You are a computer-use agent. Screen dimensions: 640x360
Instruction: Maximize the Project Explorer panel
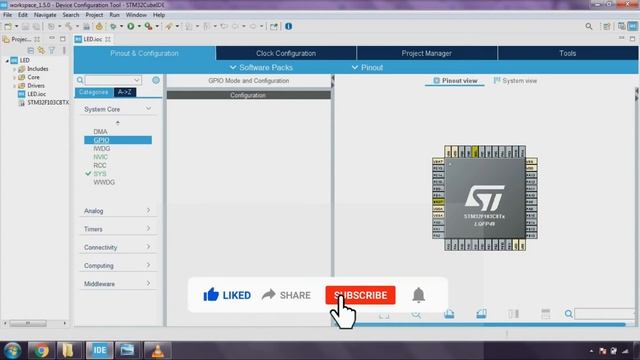[62, 39]
